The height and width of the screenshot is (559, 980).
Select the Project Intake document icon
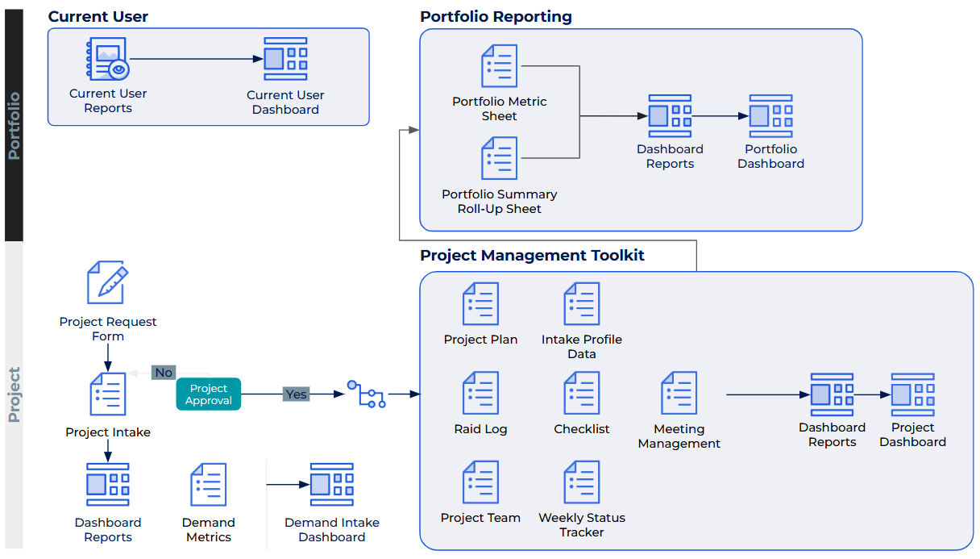coord(108,393)
